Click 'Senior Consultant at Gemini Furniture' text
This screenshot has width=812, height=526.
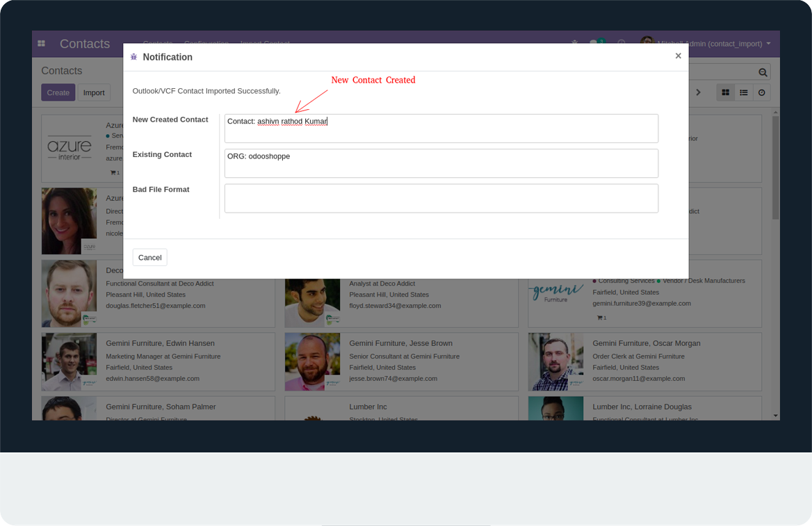point(405,356)
